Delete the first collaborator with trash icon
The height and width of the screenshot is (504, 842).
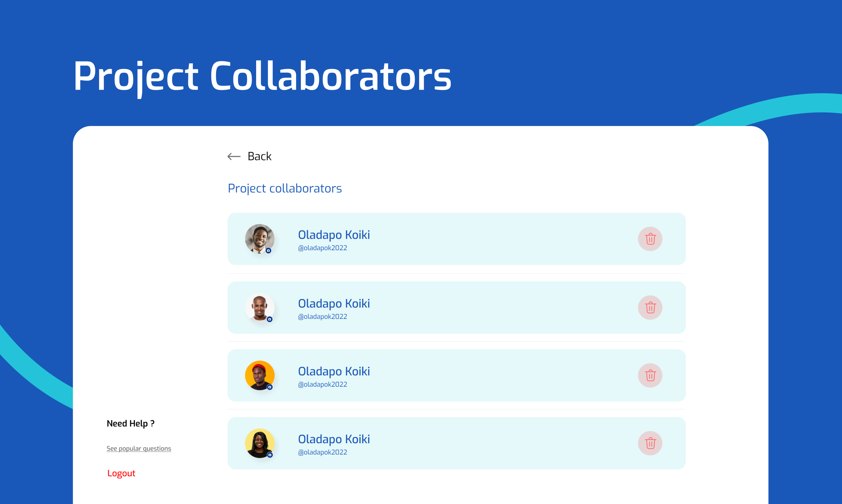(650, 239)
